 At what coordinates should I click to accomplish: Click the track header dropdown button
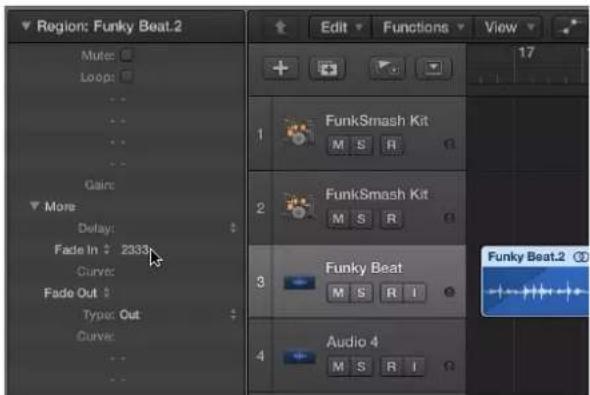pos(433,68)
